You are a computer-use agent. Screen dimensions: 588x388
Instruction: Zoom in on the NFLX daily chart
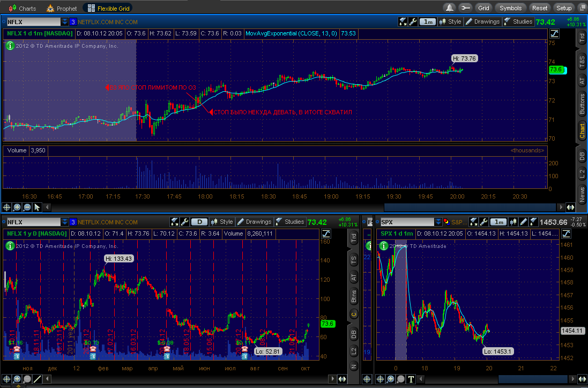pos(17,379)
